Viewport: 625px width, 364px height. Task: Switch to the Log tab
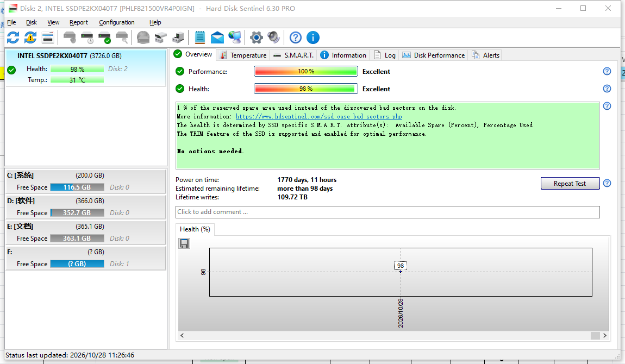[x=385, y=55]
